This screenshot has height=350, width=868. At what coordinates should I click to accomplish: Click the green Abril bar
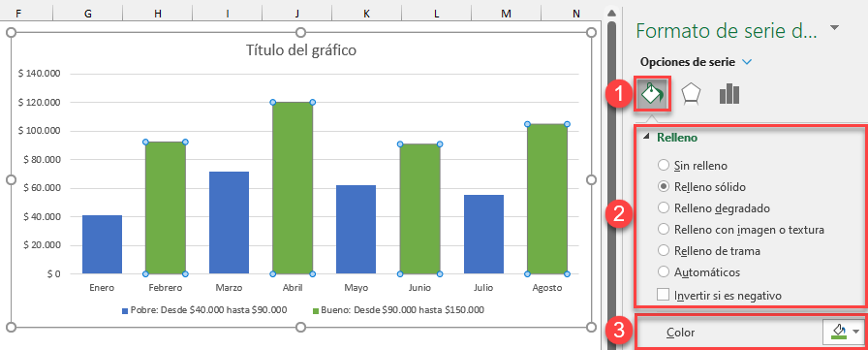pyautogui.click(x=293, y=188)
